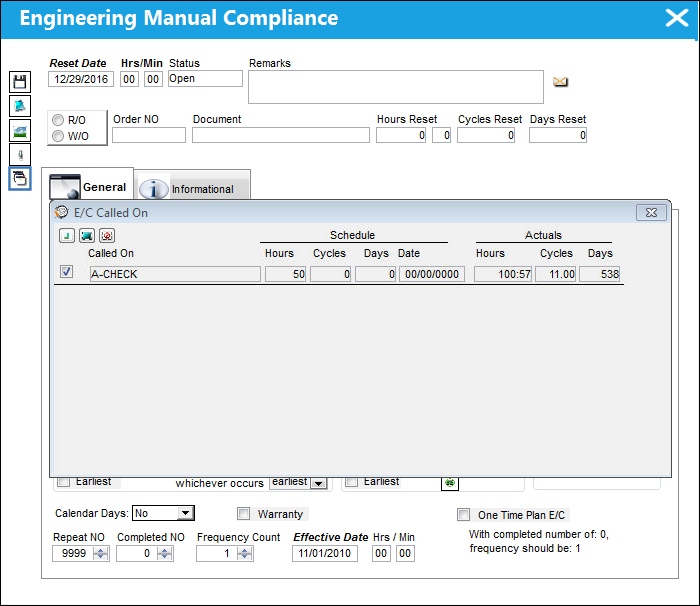
Task: Click the Schedule Date 00/00/0000 field
Action: [432, 274]
